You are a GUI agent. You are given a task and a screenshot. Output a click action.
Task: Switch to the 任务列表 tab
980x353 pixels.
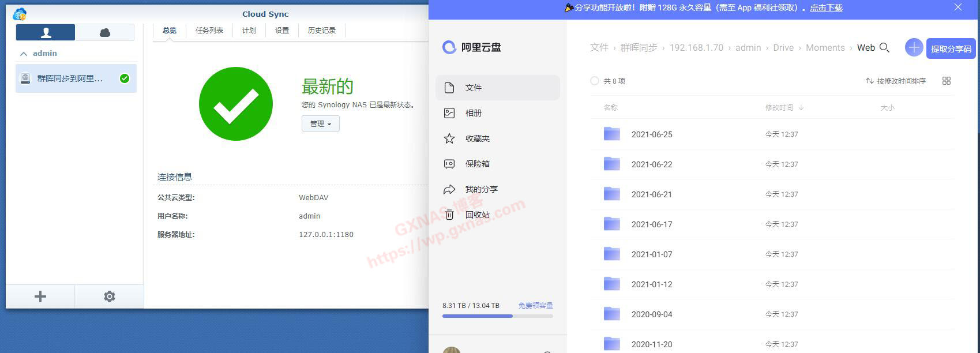coord(209,31)
